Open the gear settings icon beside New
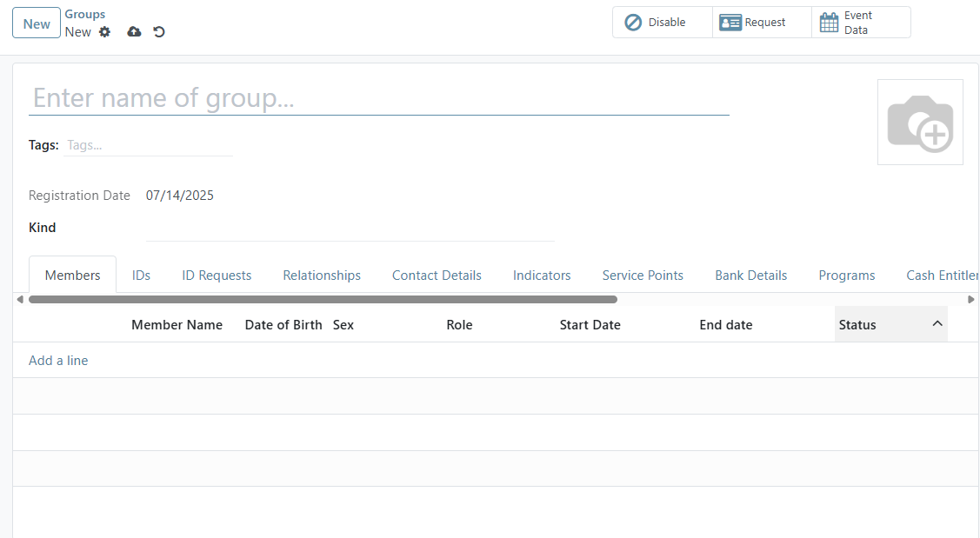 coord(104,31)
